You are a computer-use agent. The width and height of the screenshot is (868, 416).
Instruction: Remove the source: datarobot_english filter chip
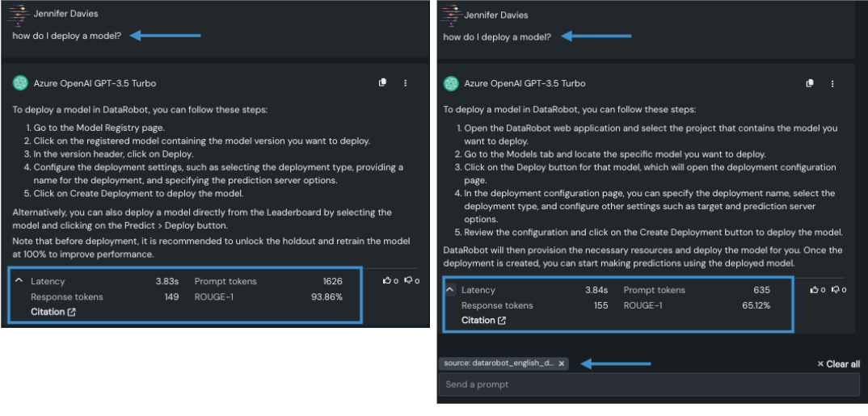pos(562,363)
